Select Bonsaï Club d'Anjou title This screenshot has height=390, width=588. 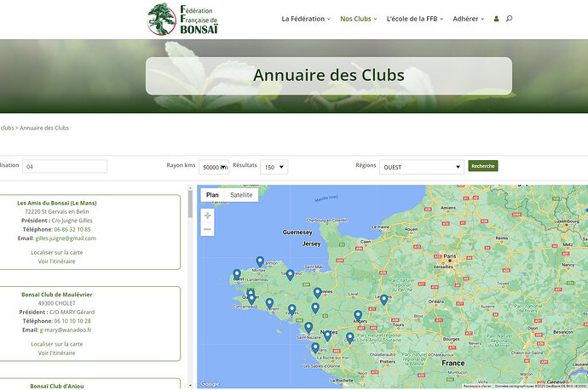click(x=56, y=386)
